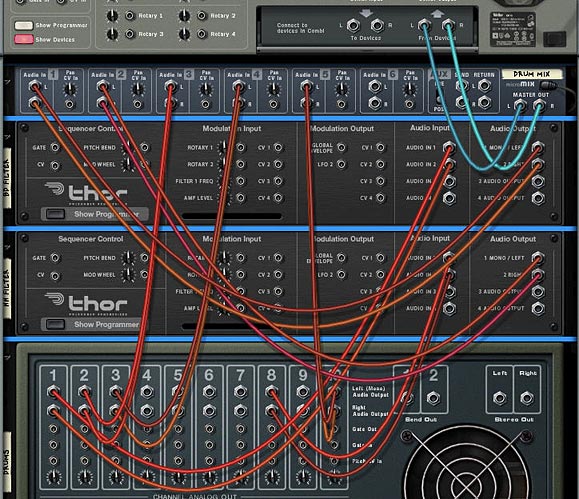Adjust HH Filter Thor Mod Wheel trim knob

pyautogui.click(x=128, y=275)
